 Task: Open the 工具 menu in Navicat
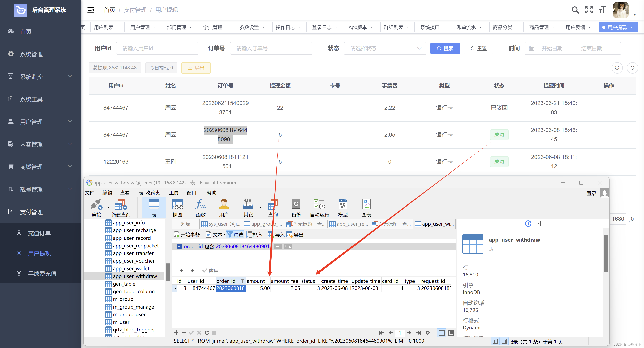[174, 193]
